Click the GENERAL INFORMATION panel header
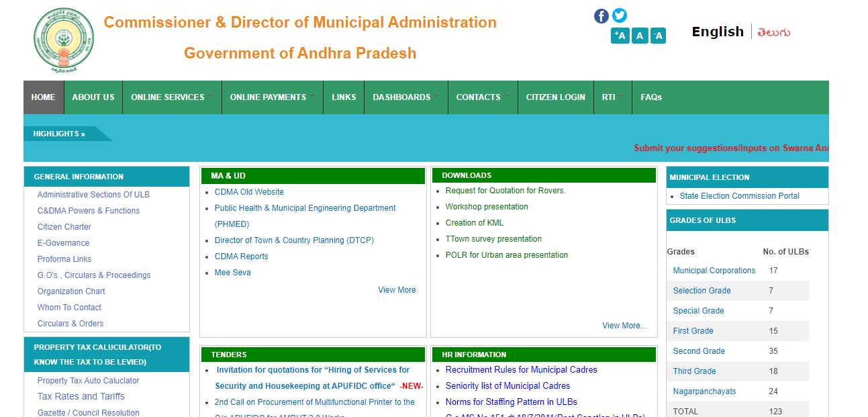This screenshot has width=868, height=417. pyautogui.click(x=107, y=177)
